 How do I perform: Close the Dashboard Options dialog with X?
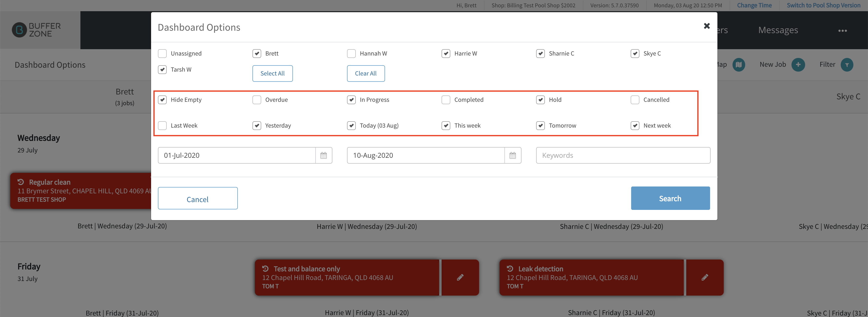click(707, 26)
